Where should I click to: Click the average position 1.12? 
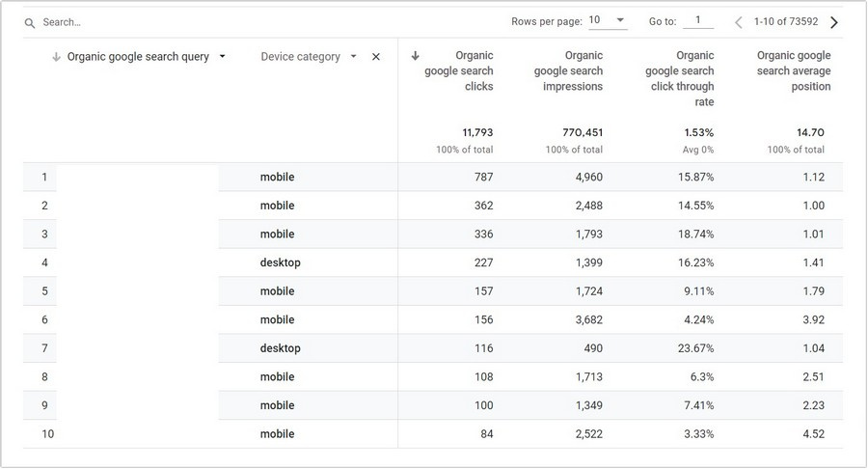(814, 178)
